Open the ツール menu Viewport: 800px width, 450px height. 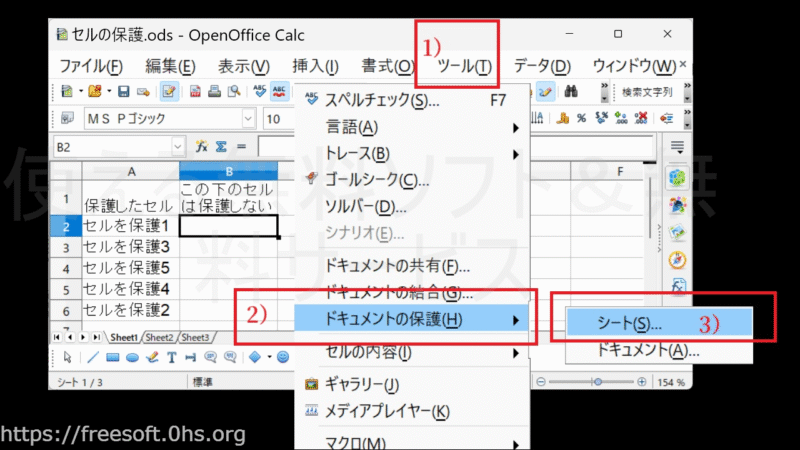click(465, 66)
